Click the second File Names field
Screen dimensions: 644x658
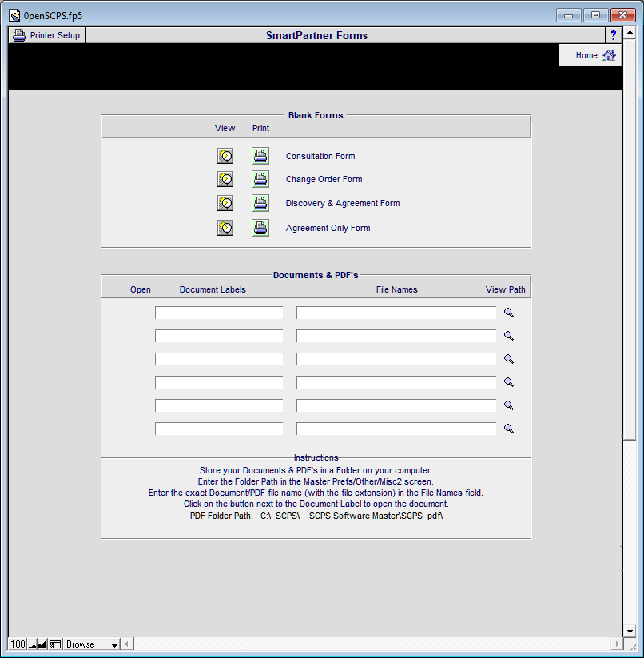(396, 336)
